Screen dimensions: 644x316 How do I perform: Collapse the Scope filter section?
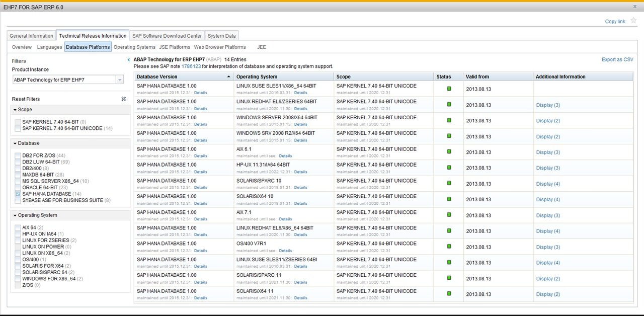[x=15, y=110]
